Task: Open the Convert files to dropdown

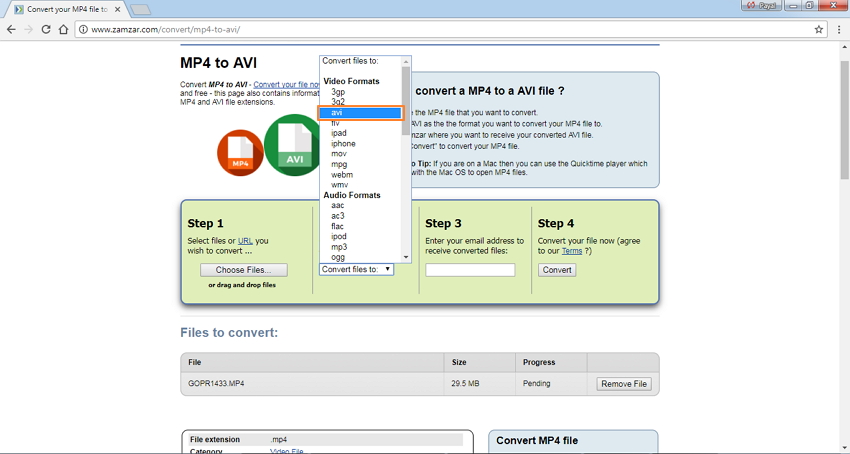Action: click(356, 269)
